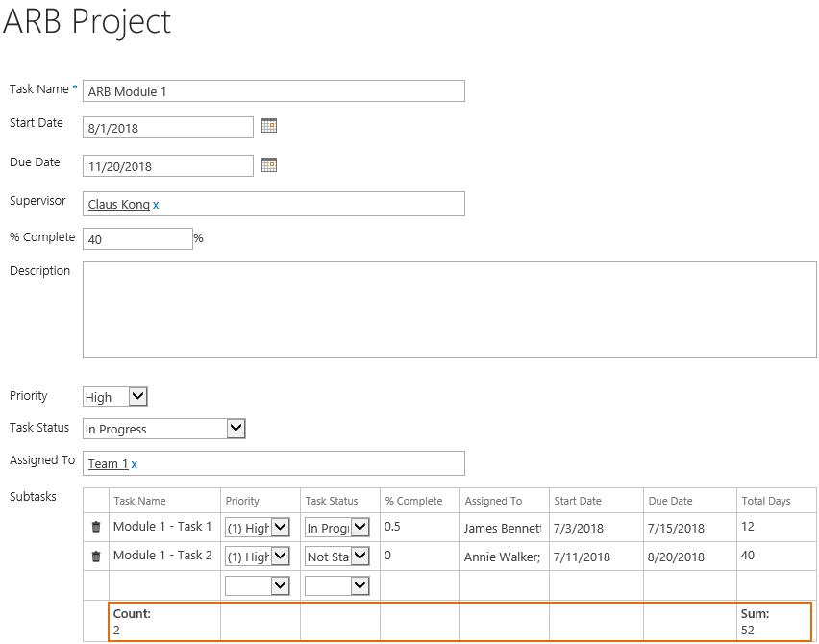Click the Task Name input field
Viewport: 819px width, 644px height.
pos(274,91)
